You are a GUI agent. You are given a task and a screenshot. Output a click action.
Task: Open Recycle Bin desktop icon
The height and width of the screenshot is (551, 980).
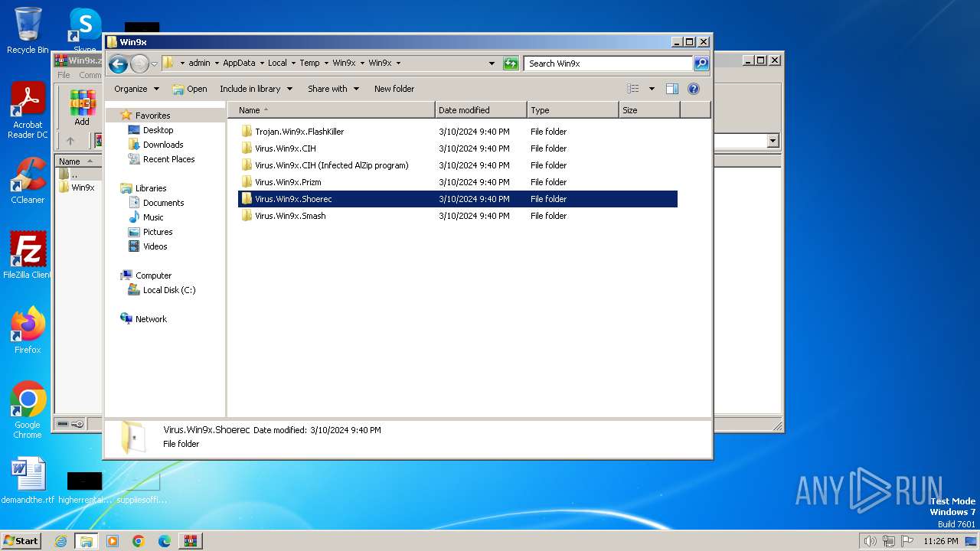coord(28,31)
